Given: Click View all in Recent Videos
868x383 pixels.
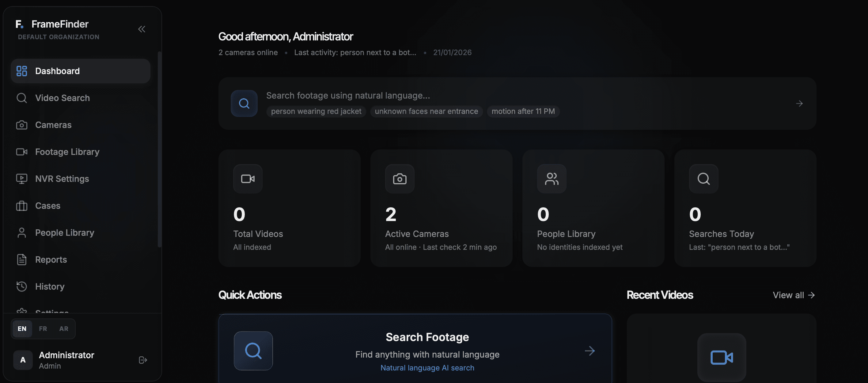Looking at the screenshot, I should click(794, 295).
